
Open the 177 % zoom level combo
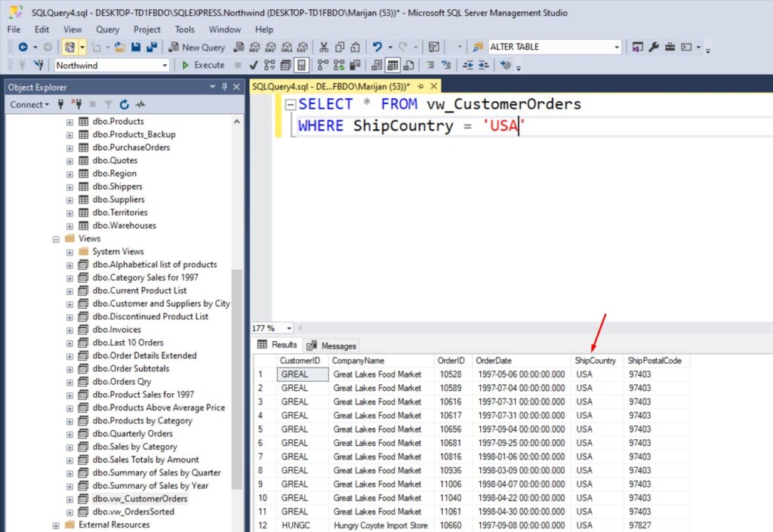pos(290,328)
